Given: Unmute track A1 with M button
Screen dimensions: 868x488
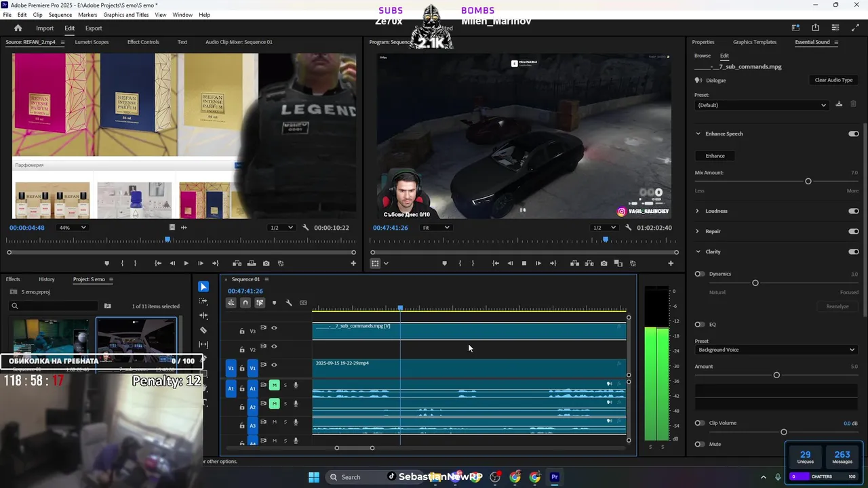Looking at the screenshot, I should (x=274, y=385).
